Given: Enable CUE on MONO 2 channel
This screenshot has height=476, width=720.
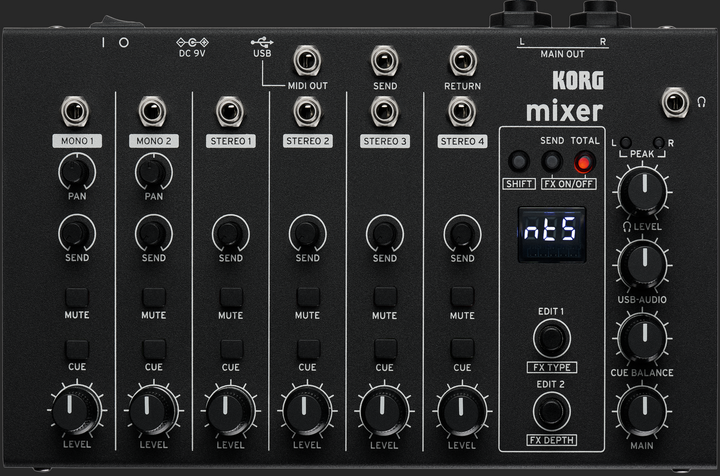Looking at the screenshot, I should coord(154,349).
